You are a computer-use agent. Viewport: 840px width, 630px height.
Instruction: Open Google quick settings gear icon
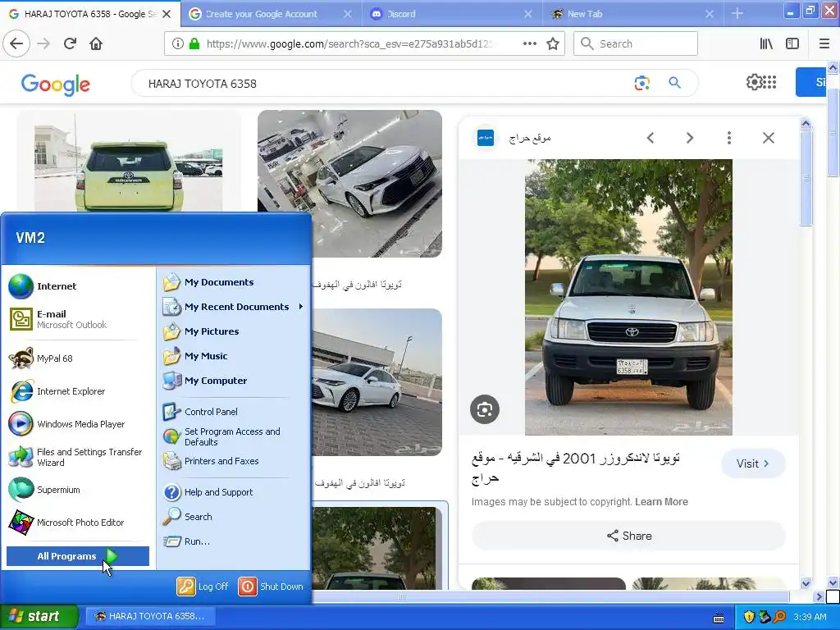coord(754,82)
